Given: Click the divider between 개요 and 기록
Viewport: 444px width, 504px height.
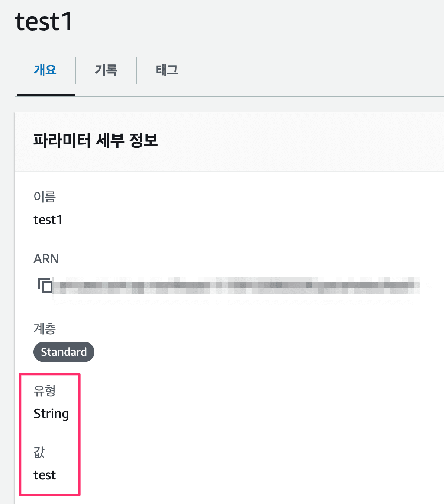Looking at the screenshot, I should (x=75, y=70).
